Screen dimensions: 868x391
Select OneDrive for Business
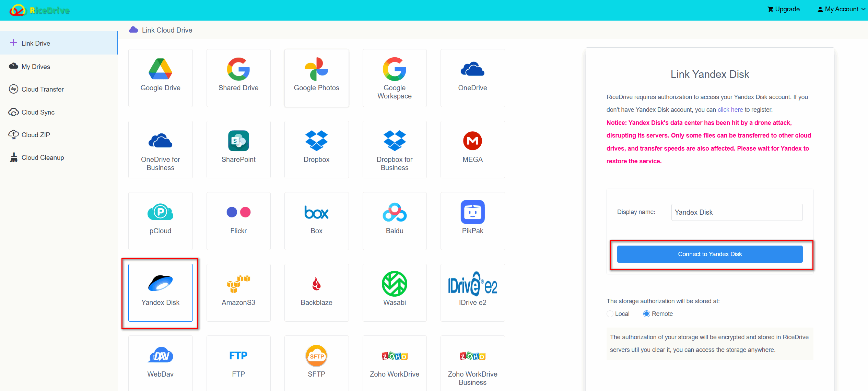160,150
